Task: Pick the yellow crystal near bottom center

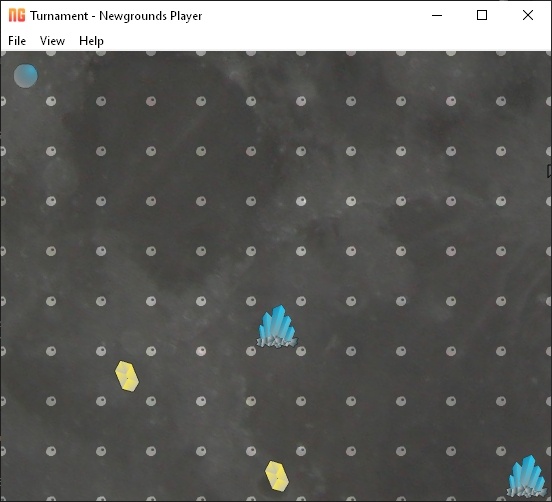Action: coord(277,476)
